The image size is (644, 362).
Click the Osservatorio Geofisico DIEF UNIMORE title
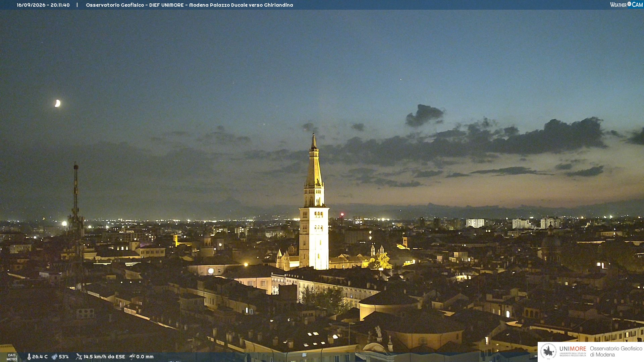pyautogui.click(x=190, y=5)
